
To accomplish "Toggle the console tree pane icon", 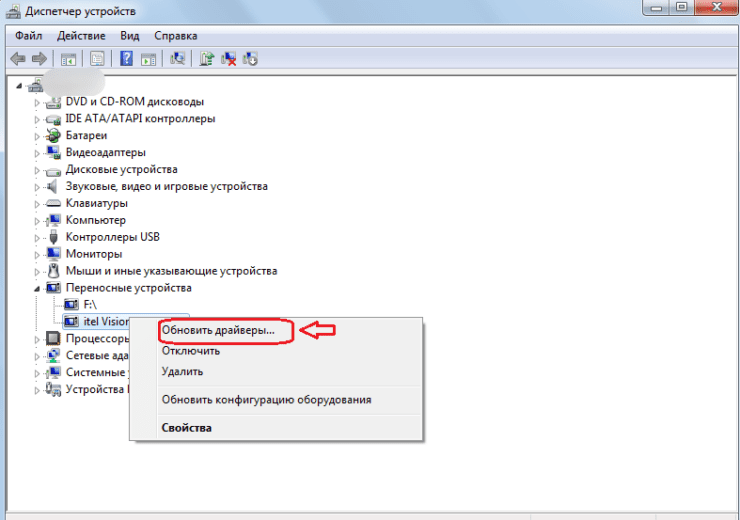I will (x=68, y=59).
